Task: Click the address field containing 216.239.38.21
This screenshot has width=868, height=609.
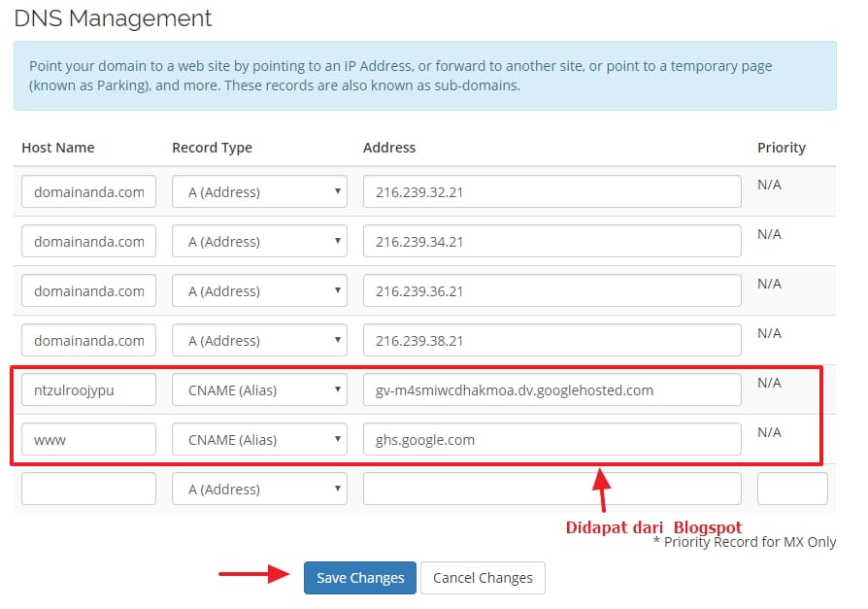Action: (x=551, y=341)
